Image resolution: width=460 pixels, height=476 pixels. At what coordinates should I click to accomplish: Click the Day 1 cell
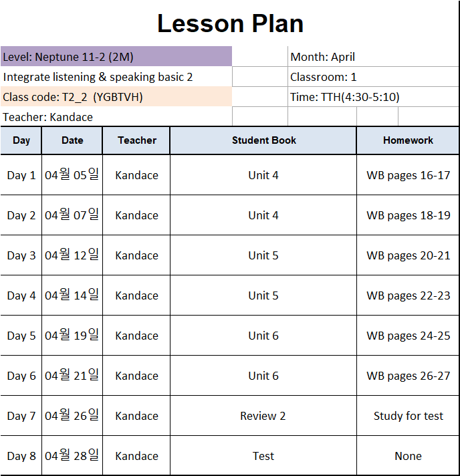coord(21,175)
